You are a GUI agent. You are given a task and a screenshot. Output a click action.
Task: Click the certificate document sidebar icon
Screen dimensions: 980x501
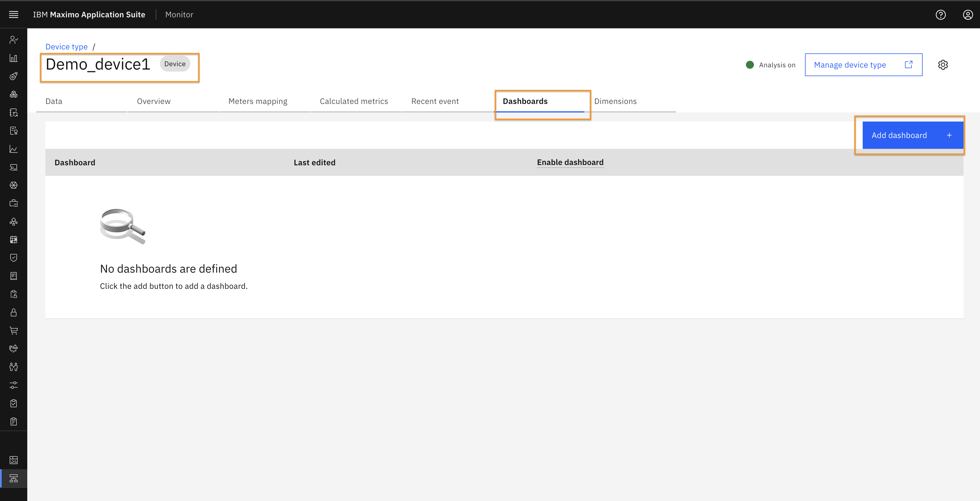[14, 131]
